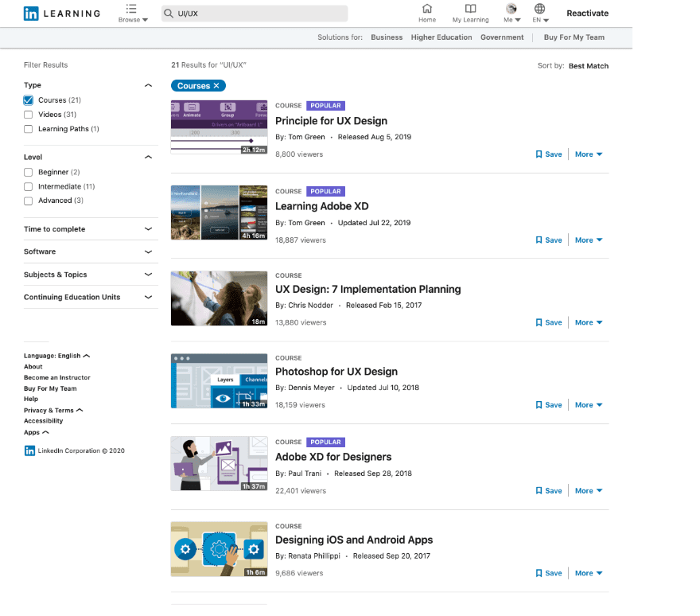Viewport: 700px width, 616px height.
Task: Open My Learning from the navigation bar
Action: tap(470, 10)
